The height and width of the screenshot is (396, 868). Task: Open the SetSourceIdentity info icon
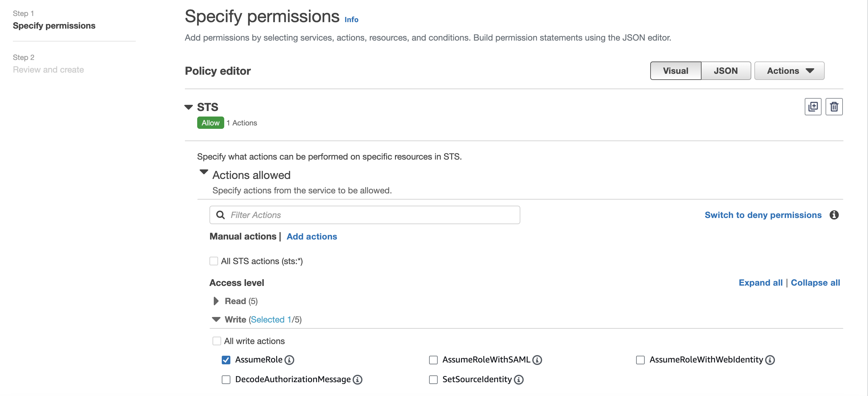[x=518, y=379]
